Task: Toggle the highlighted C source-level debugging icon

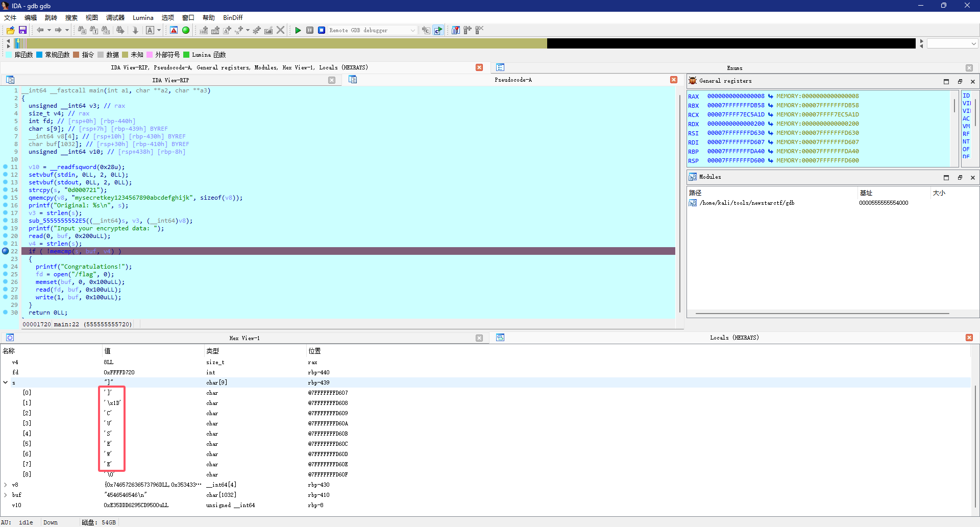Action: point(438,30)
